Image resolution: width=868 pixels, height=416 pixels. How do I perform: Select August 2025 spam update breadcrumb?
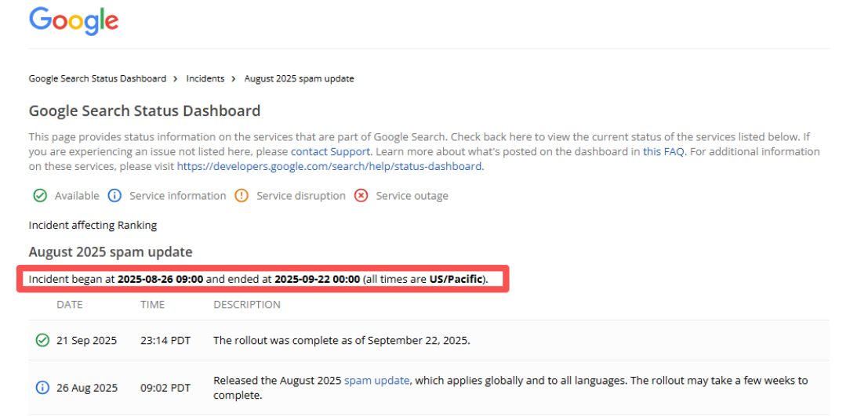[299, 79]
